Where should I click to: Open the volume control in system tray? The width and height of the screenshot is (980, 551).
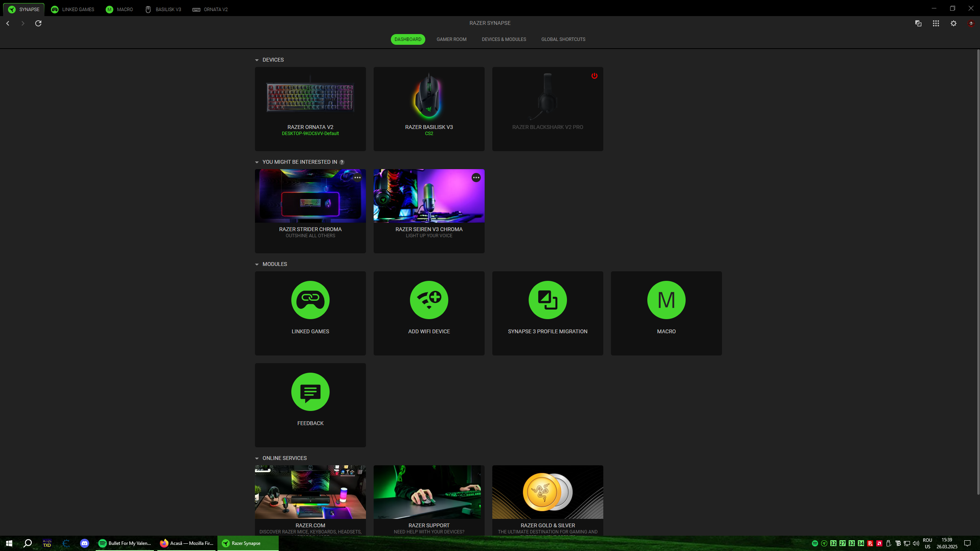916,543
